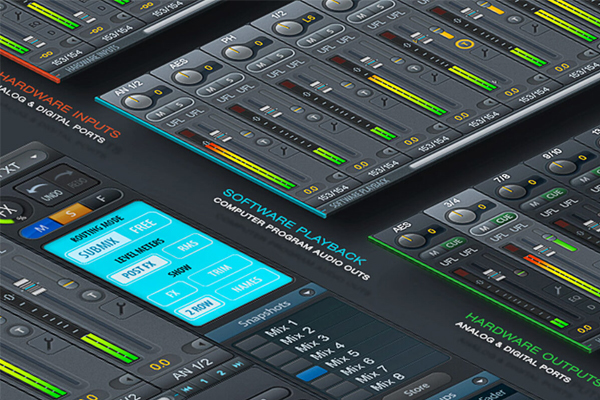Click the T button on Software Playback PH
This screenshot has width=600, height=400.
(x=364, y=93)
